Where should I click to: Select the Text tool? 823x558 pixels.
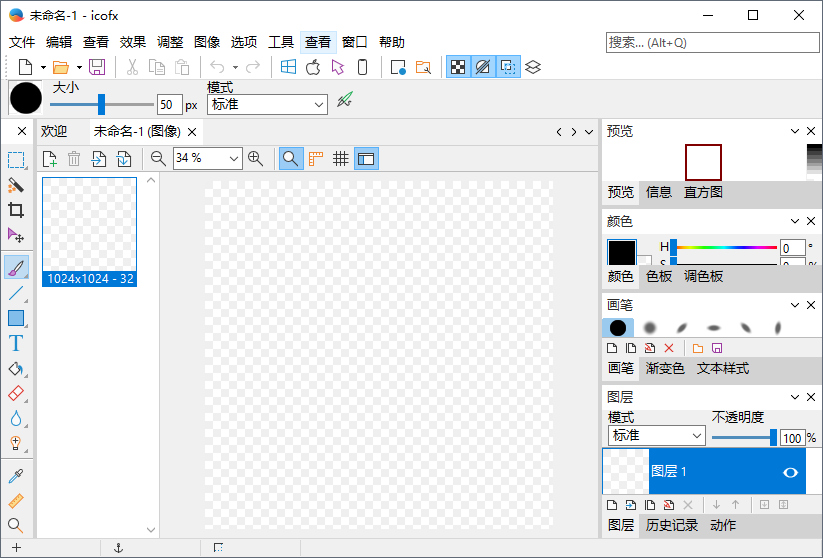(x=16, y=343)
